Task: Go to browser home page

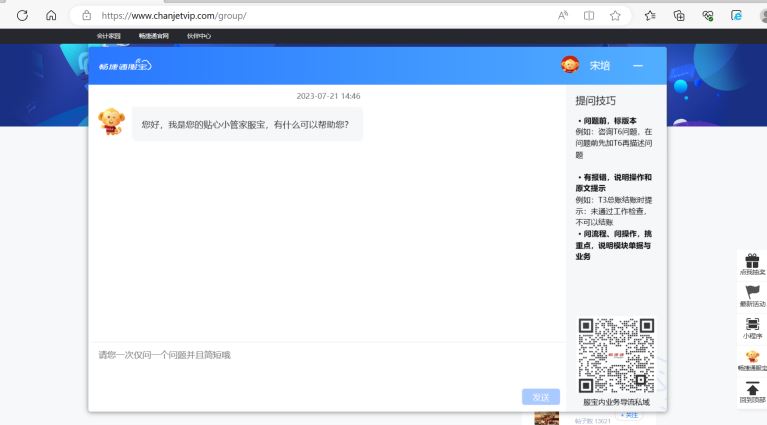Action: (x=51, y=15)
